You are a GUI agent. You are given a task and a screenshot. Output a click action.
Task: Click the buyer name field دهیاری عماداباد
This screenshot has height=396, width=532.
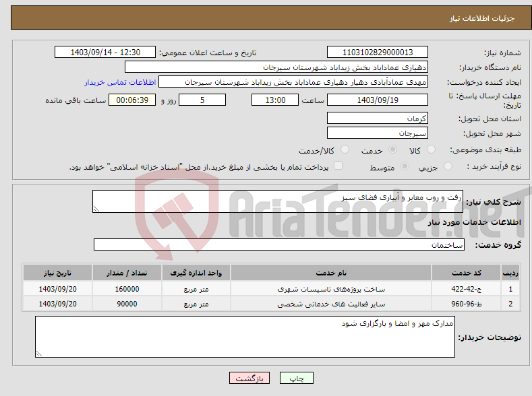coord(276,67)
